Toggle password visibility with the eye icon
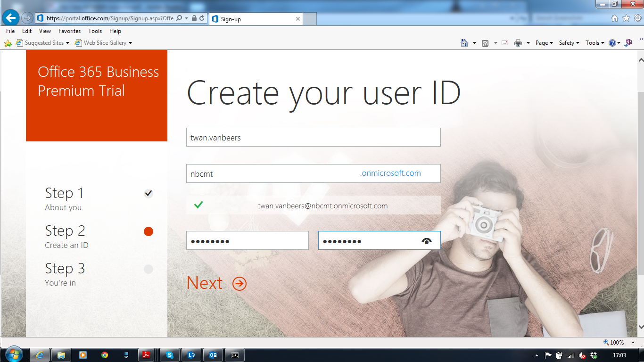 [x=427, y=241]
